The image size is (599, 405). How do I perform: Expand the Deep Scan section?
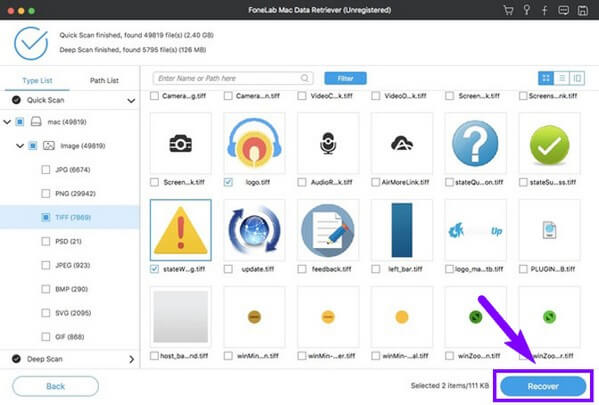131,359
